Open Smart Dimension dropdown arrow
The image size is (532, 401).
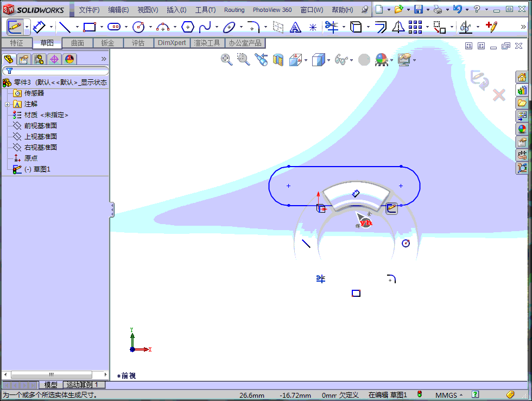[x=51, y=27]
